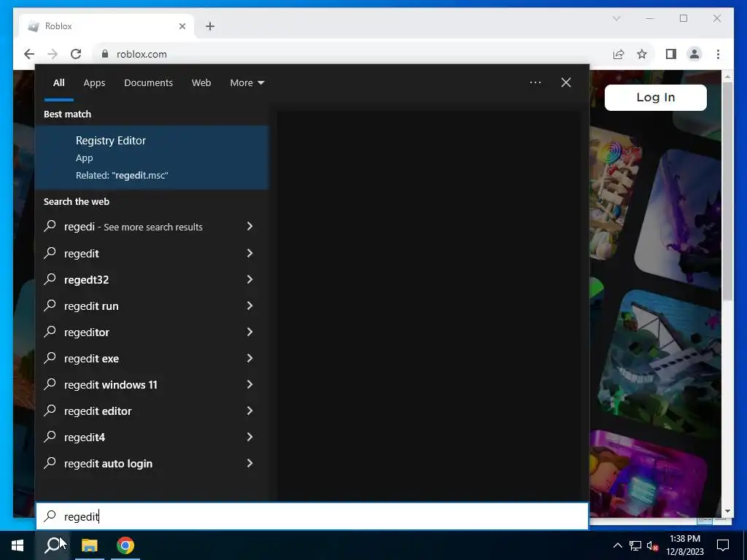The height and width of the screenshot is (560, 747).
Task: Share this page icon in Chrome
Action: pos(619,54)
